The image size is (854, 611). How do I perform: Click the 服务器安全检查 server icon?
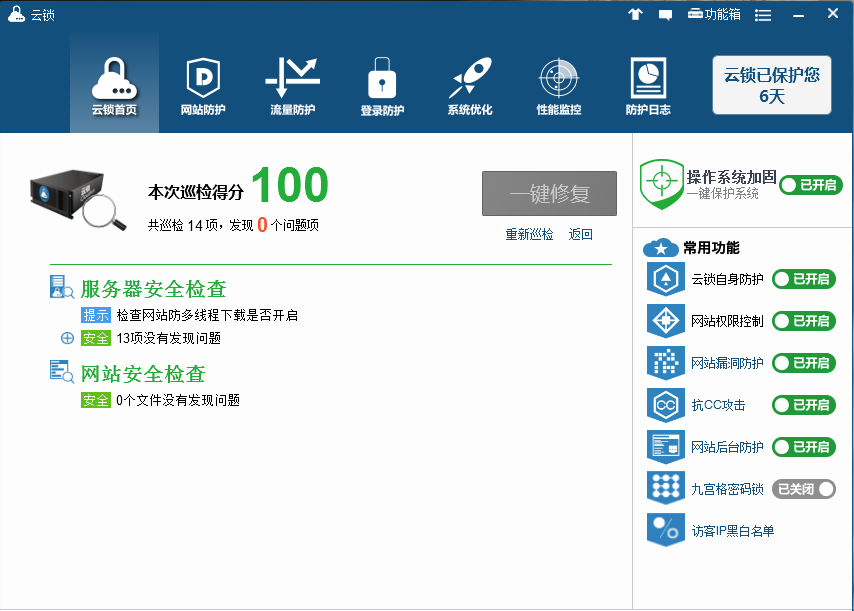[62, 286]
